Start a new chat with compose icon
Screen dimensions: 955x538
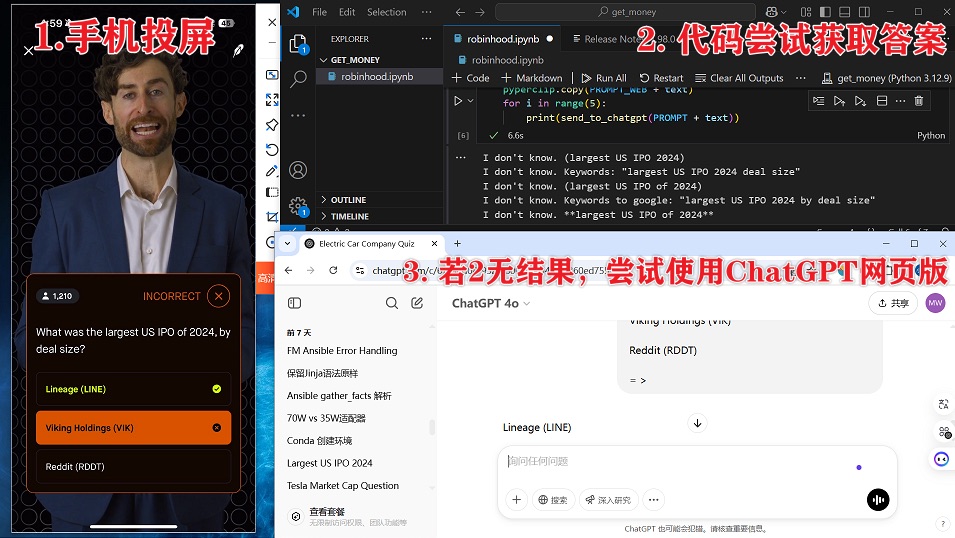[x=417, y=303]
